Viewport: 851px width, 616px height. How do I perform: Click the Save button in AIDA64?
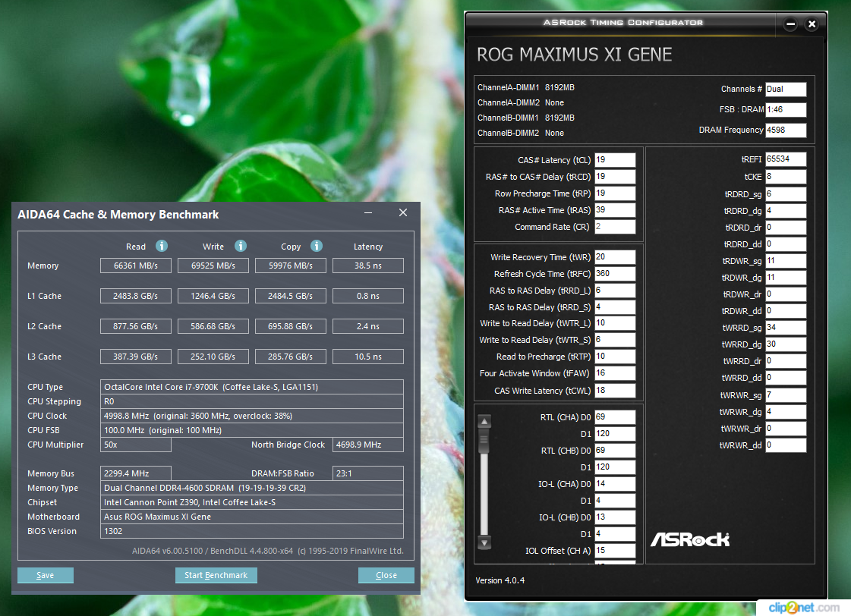tap(45, 575)
